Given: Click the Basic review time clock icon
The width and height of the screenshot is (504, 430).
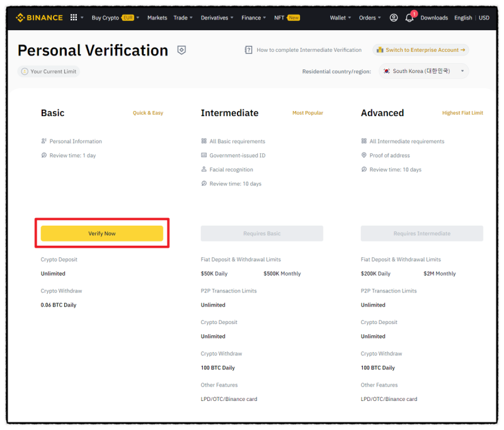Looking at the screenshot, I should [43, 155].
